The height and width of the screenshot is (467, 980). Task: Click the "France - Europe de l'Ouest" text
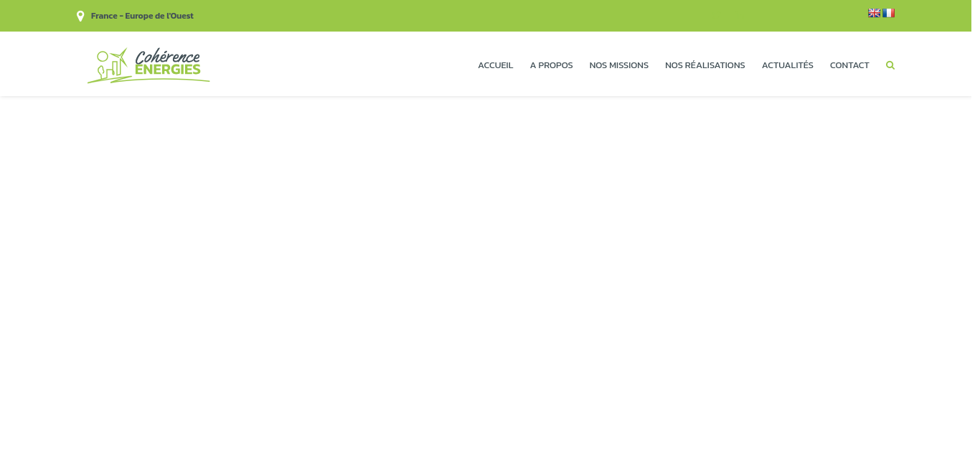142,16
